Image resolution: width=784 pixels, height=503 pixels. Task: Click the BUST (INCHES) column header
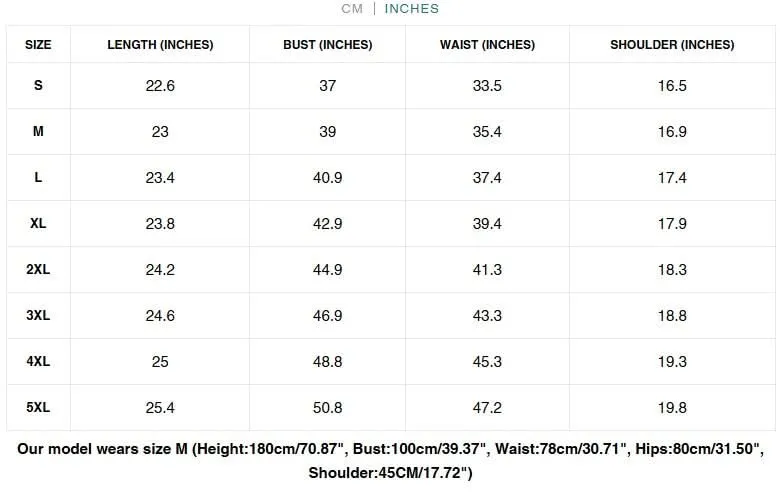(328, 44)
